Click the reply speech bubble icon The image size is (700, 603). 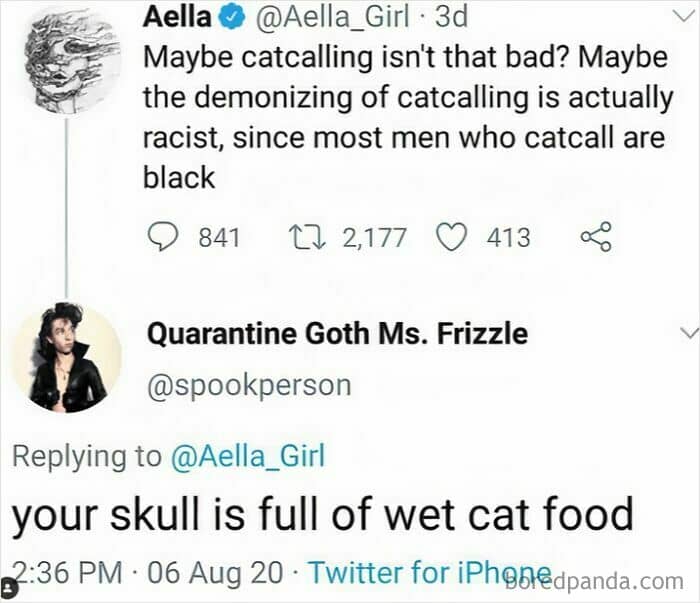[161, 237]
